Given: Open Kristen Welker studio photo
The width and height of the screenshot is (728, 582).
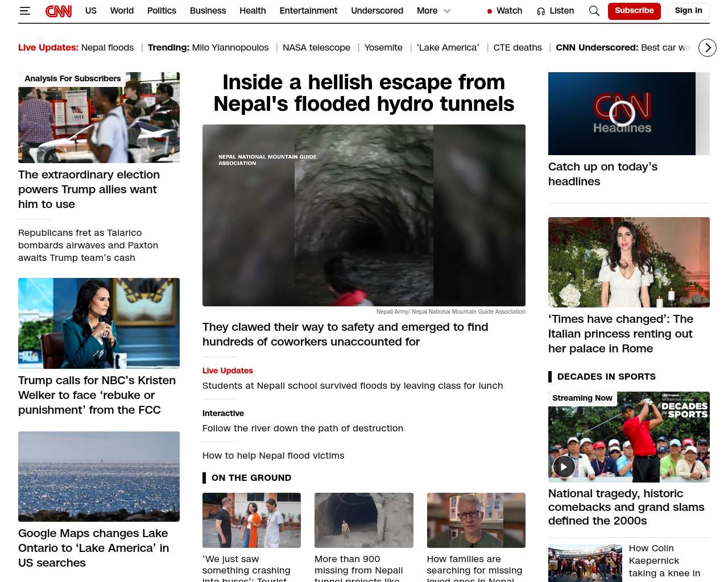Looking at the screenshot, I should tap(99, 323).
